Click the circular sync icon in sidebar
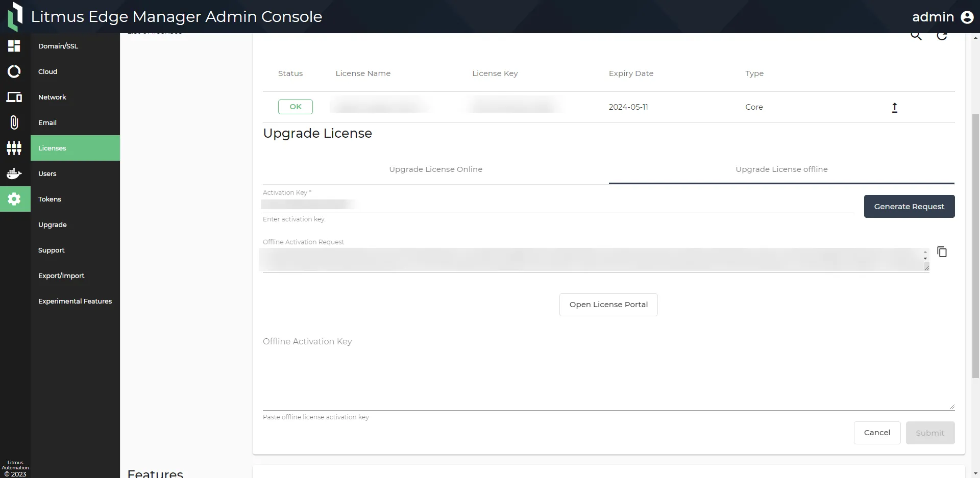 click(14, 71)
